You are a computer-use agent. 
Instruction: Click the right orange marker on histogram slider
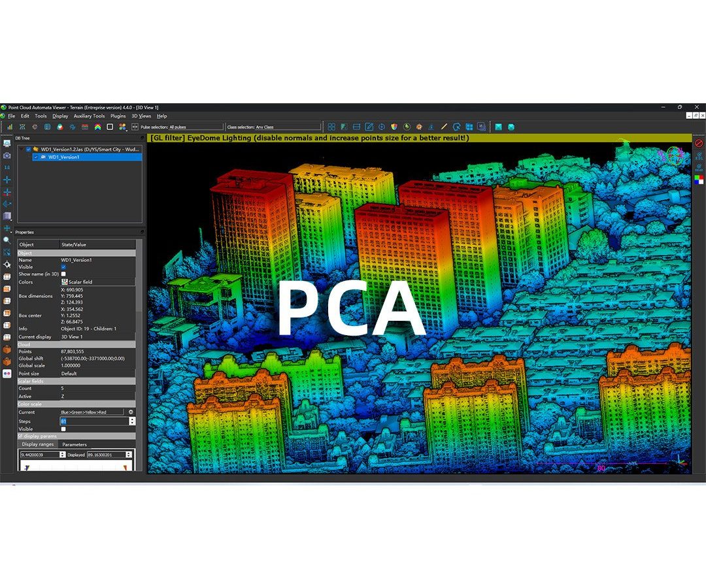[x=125, y=468]
